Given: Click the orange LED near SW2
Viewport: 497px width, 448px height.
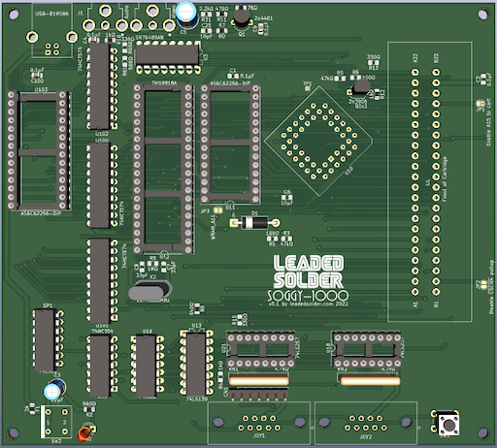Looking at the screenshot, I should point(86,433).
